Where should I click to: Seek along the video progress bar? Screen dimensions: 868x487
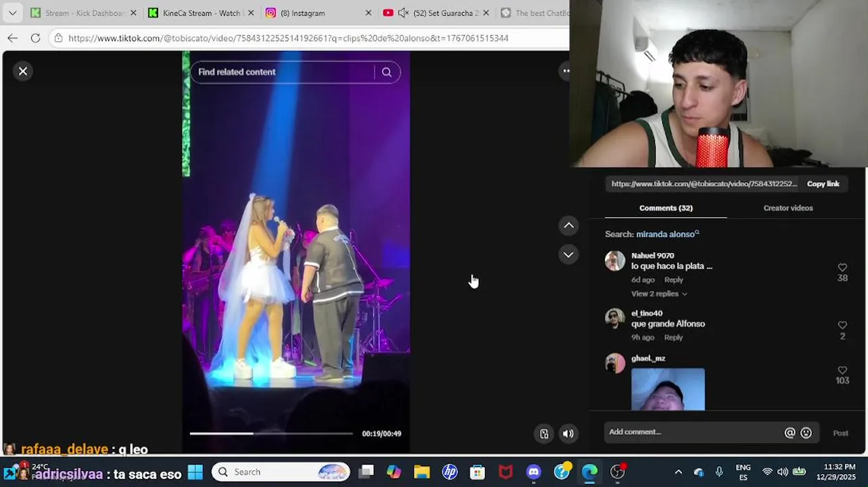271,434
